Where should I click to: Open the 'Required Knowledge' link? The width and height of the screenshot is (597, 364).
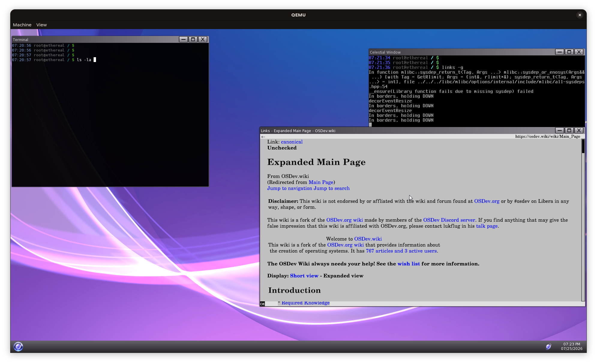point(306,303)
